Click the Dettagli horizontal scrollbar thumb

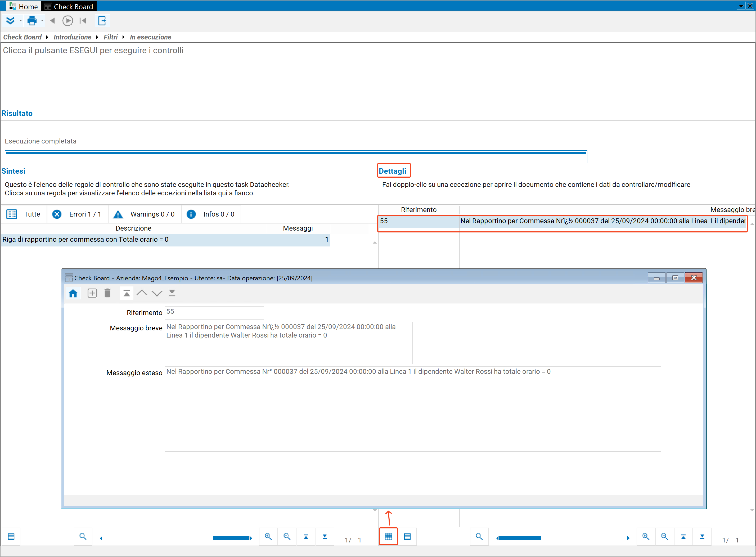tap(519, 538)
